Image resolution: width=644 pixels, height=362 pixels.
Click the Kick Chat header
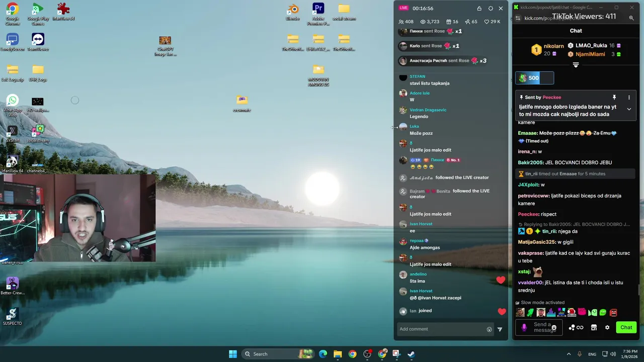pyautogui.click(x=576, y=31)
